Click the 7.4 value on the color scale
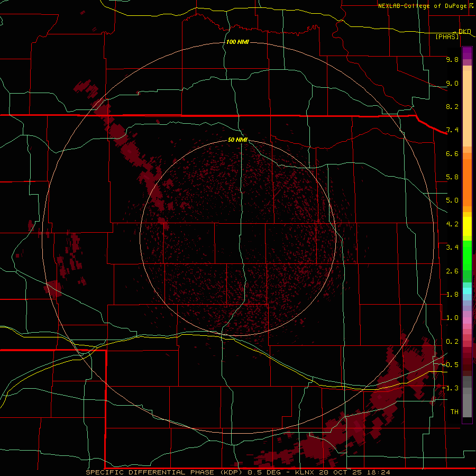 (x=452, y=130)
